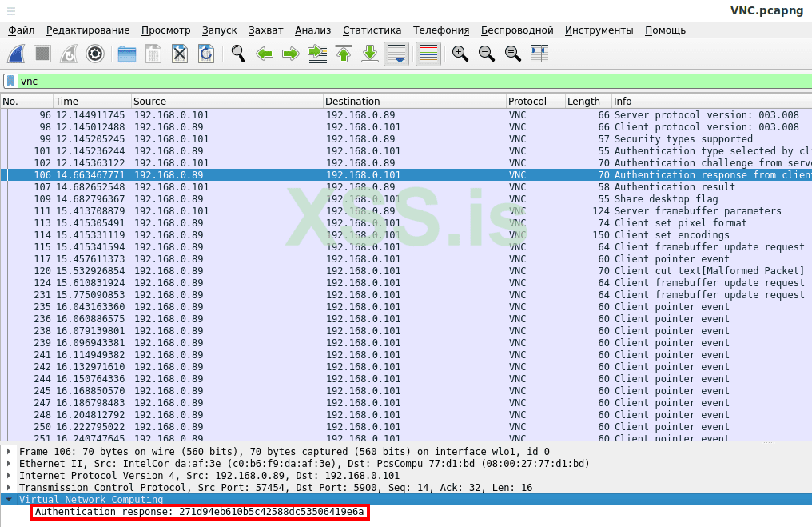This screenshot has height=527, width=812.
Task: Sort packets by the Protocol column header
Action: [x=527, y=102]
